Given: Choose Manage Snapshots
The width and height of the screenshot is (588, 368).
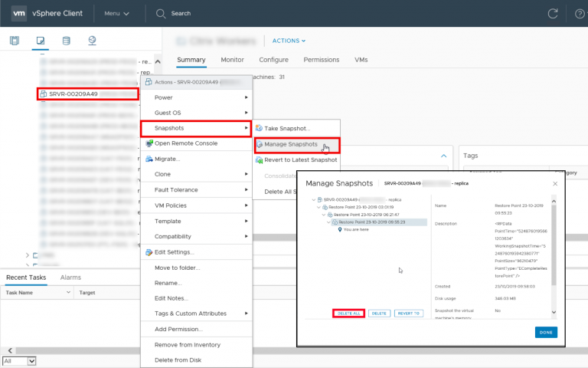Looking at the screenshot, I should click(297, 145).
